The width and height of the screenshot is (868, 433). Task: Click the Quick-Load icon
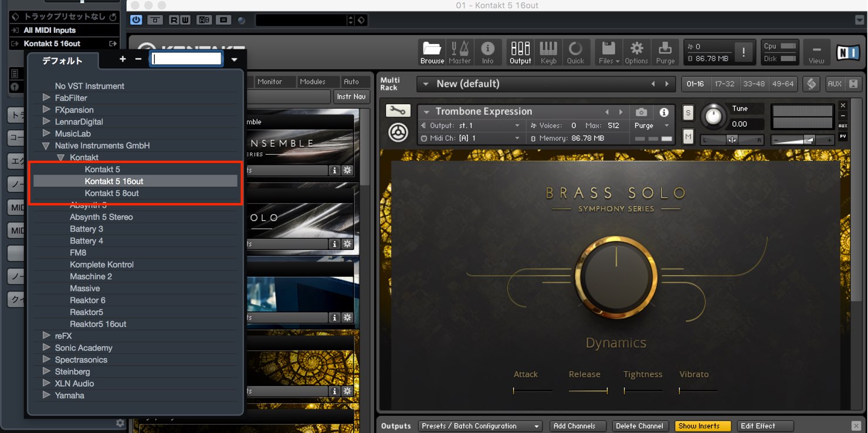tap(575, 53)
